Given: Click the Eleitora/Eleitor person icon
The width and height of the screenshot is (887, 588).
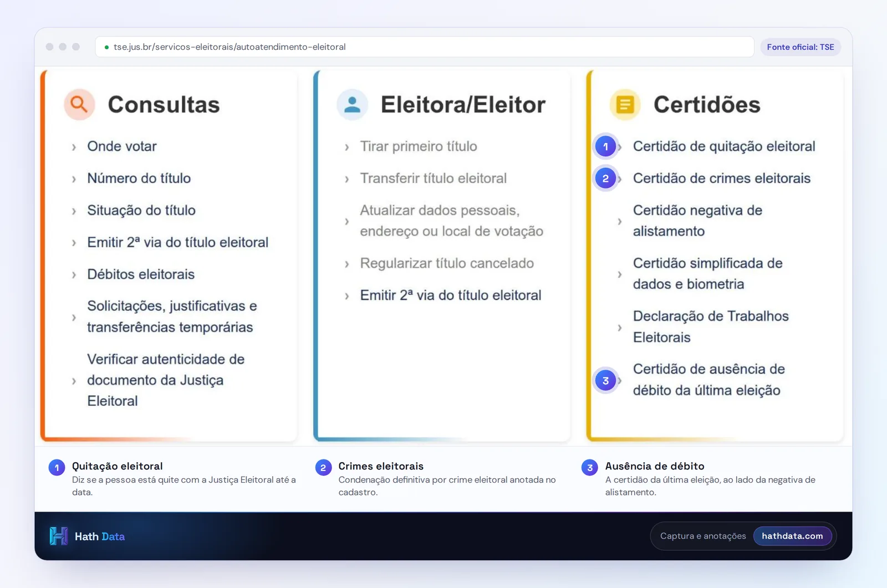Looking at the screenshot, I should pyautogui.click(x=352, y=104).
